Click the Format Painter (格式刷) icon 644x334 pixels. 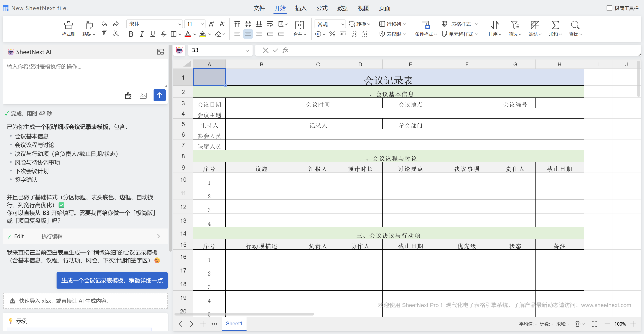pyautogui.click(x=68, y=25)
